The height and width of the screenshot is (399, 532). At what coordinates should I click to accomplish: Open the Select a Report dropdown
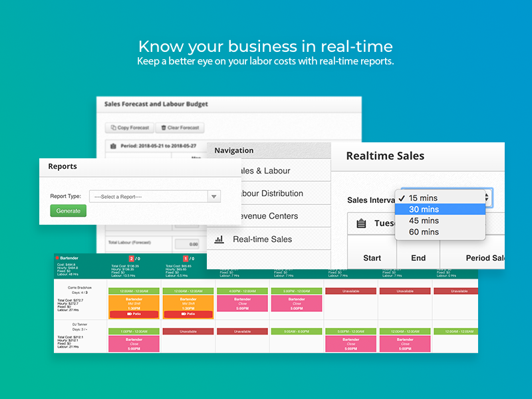(x=155, y=196)
